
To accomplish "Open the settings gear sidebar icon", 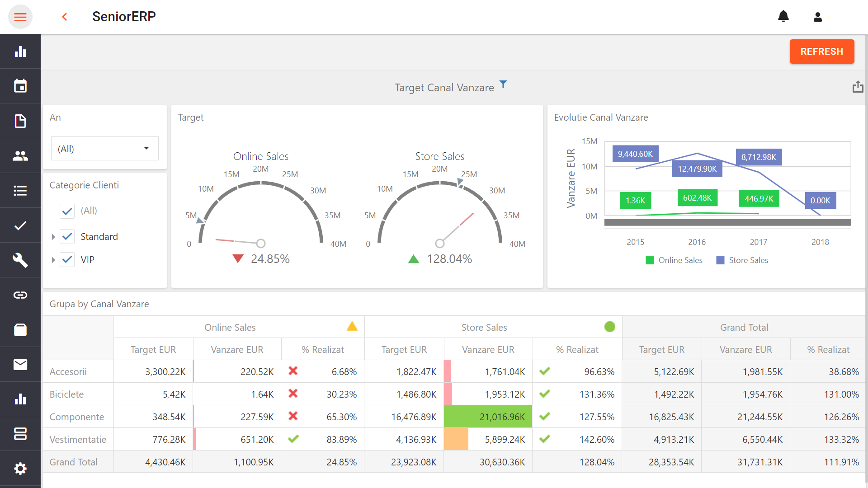I will point(20,469).
